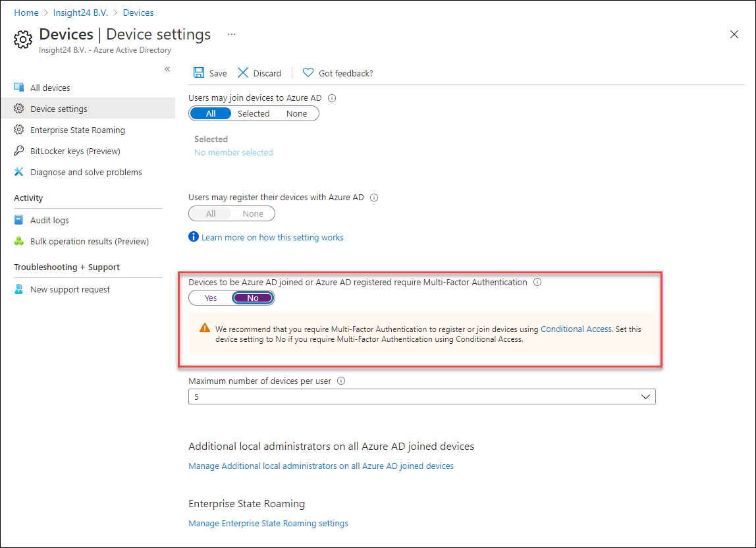Click the All devices monitor icon

tap(19, 88)
